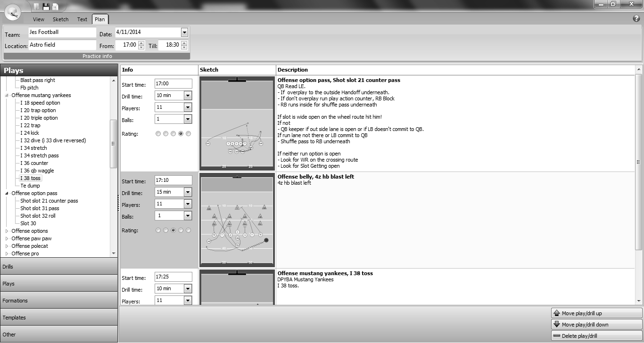Open the Other panel section

click(x=59, y=335)
